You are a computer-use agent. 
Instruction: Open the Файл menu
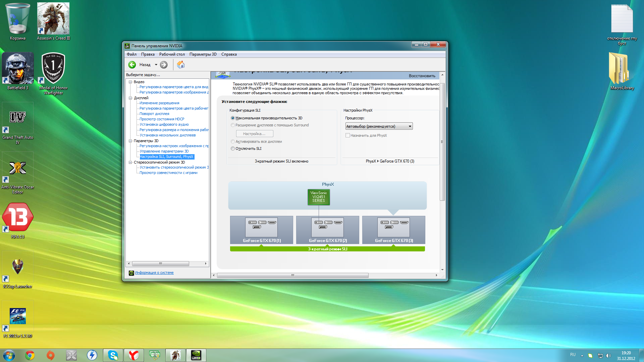click(131, 54)
